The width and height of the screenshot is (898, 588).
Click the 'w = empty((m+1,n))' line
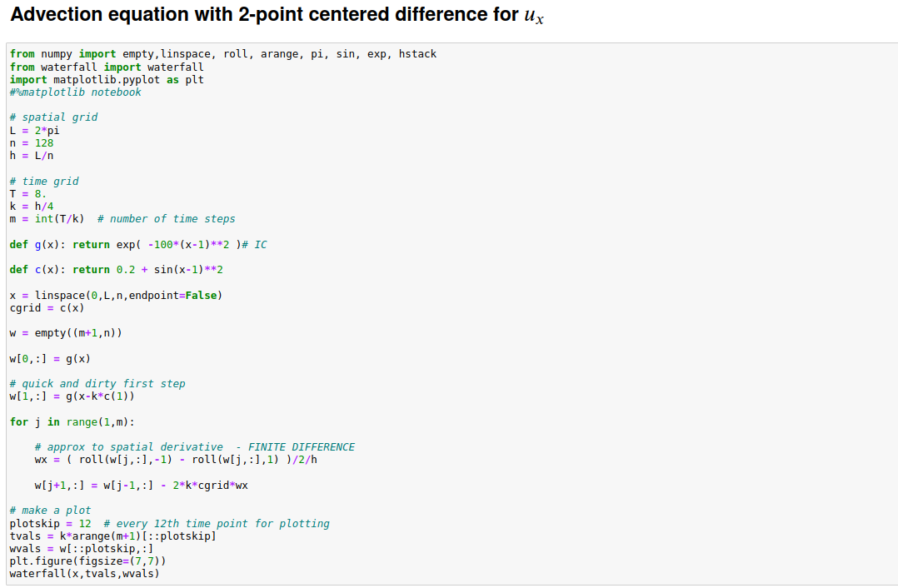pos(66,333)
